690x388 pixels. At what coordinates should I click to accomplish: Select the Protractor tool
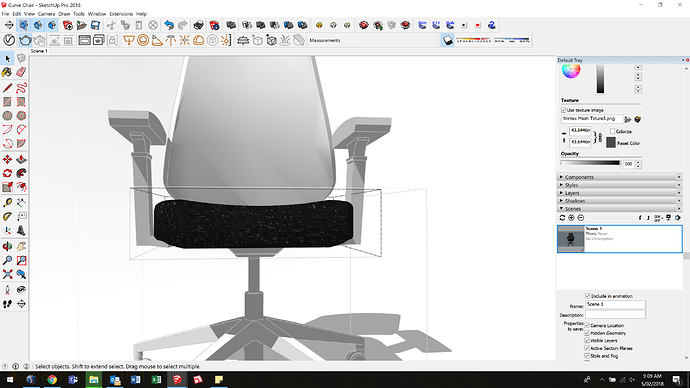(x=7, y=216)
